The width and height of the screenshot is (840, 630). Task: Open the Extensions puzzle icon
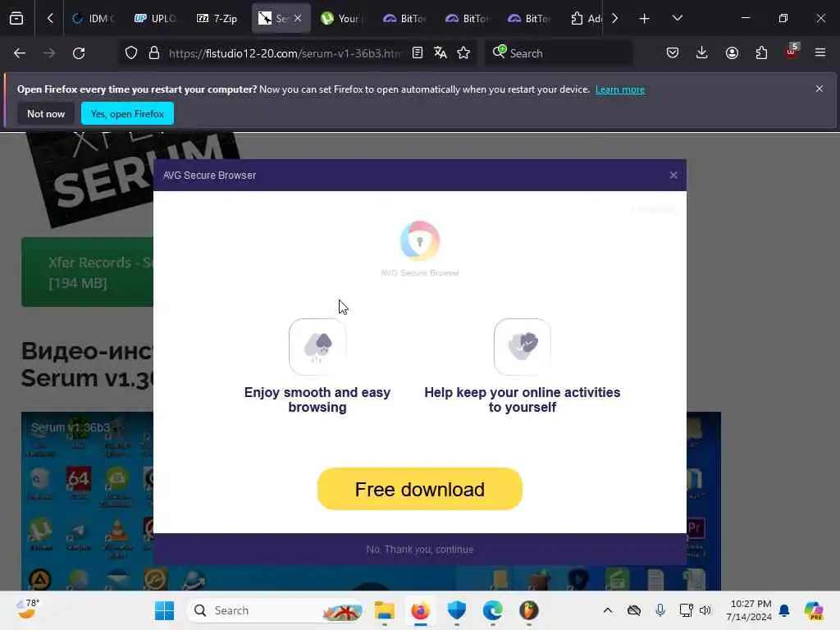[761, 53]
